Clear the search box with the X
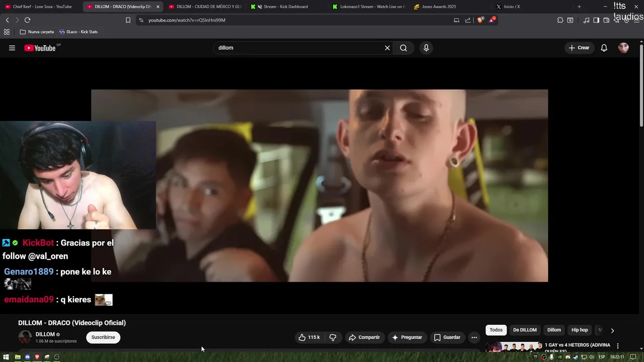 click(x=387, y=48)
